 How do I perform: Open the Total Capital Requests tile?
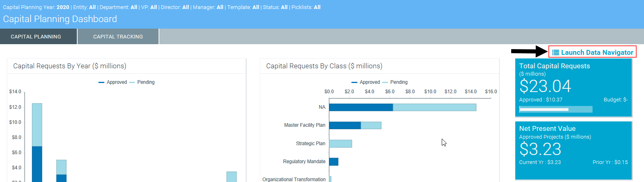click(574, 88)
